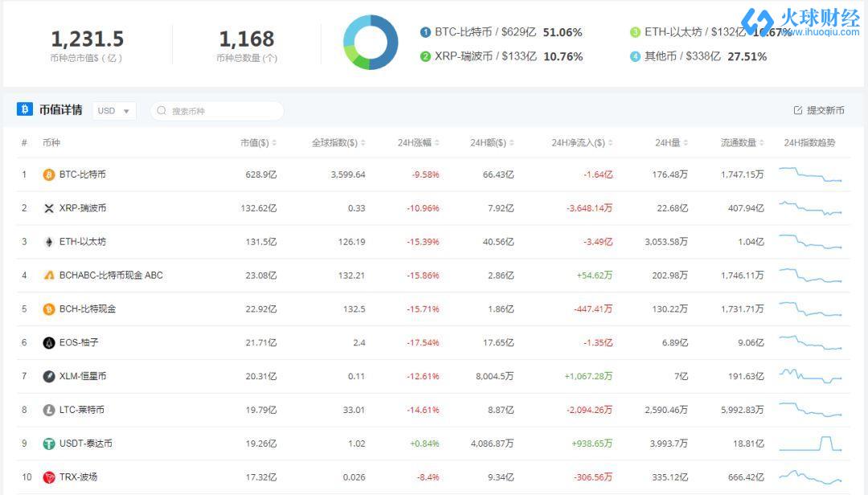Click the BCHABC coin icon
This screenshot has height=495, width=868.
[x=49, y=275]
